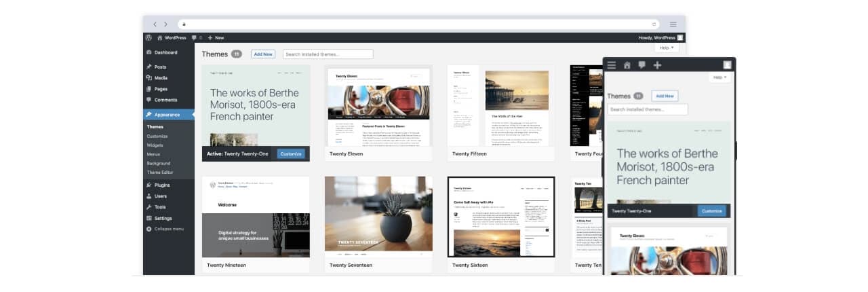868x292 pixels.
Task: Click the comments icon in mobile toolbar
Action: point(642,65)
